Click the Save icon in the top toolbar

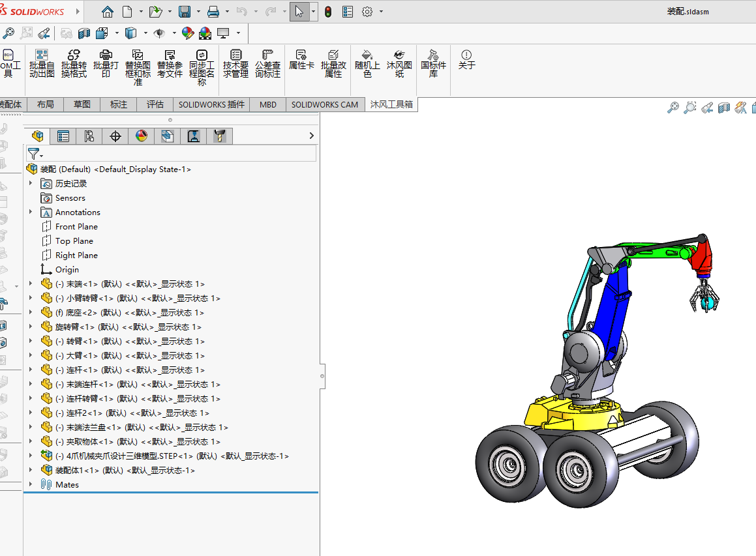[x=185, y=12]
